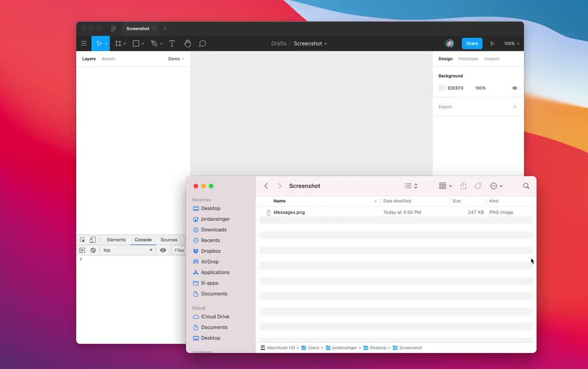Click the inspect element picker in DevTools
Image resolution: width=588 pixels, height=369 pixels.
pyautogui.click(x=83, y=240)
